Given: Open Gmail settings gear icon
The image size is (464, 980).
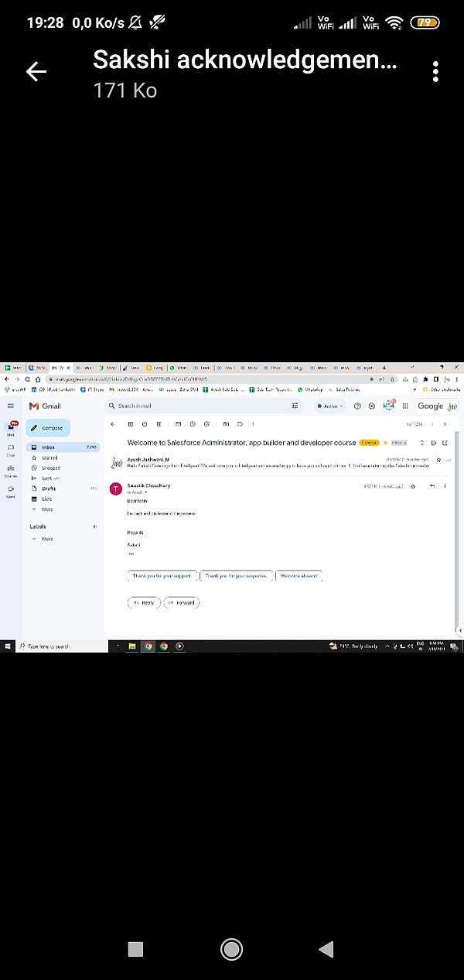Looking at the screenshot, I should [x=372, y=406].
